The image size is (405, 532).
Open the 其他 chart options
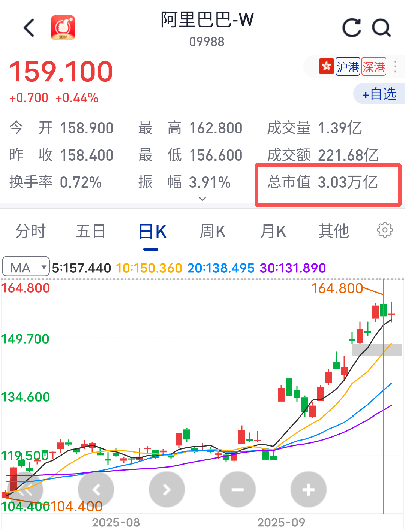coord(333,231)
